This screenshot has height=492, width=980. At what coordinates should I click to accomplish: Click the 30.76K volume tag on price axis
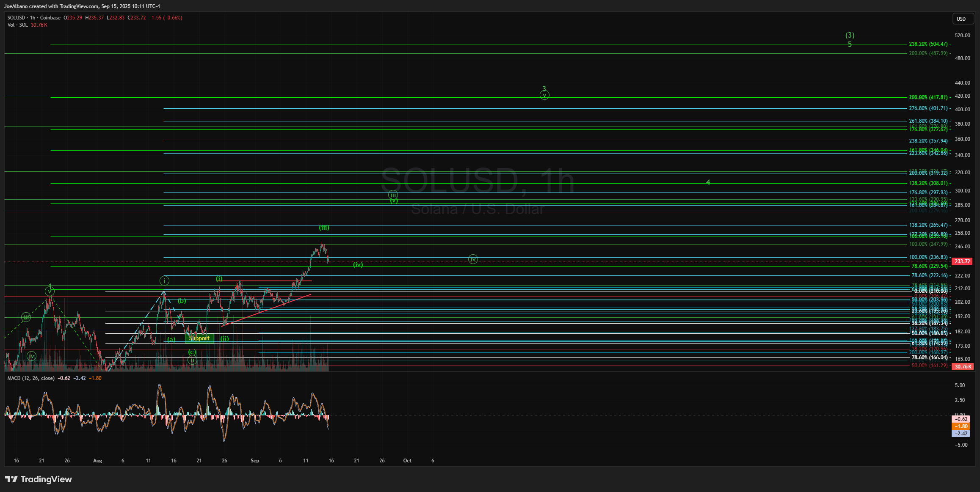(x=962, y=367)
